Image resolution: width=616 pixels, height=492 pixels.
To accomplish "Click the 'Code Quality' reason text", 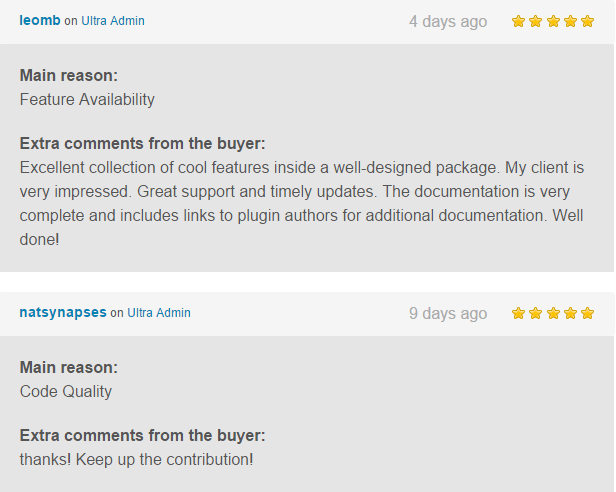I will [66, 392].
